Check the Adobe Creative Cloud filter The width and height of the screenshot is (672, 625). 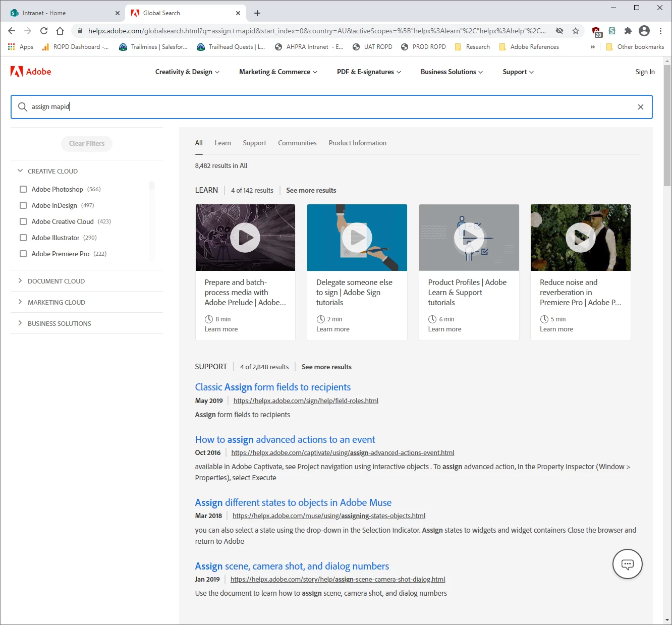click(x=23, y=221)
